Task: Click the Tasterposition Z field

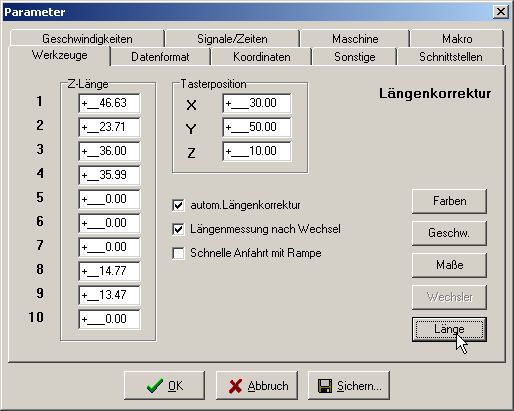Action: click(x=257, y=151)
